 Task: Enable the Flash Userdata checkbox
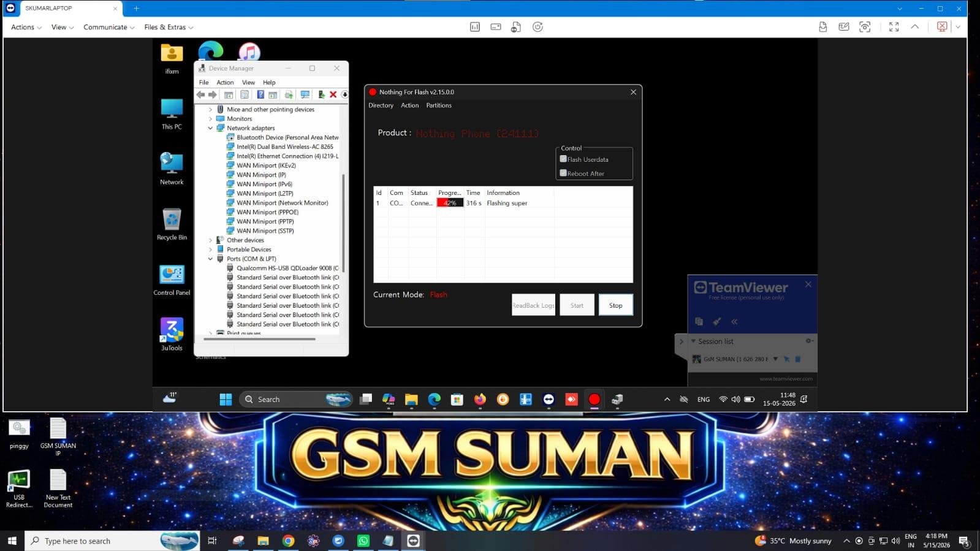[563, 159]
